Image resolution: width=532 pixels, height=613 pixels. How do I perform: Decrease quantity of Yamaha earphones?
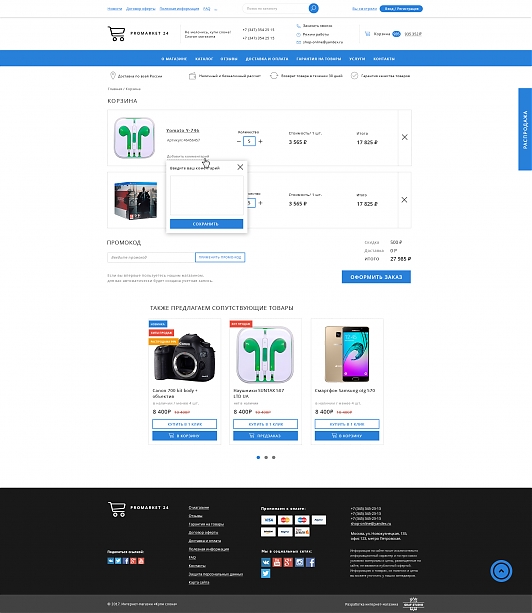[239, 142]
